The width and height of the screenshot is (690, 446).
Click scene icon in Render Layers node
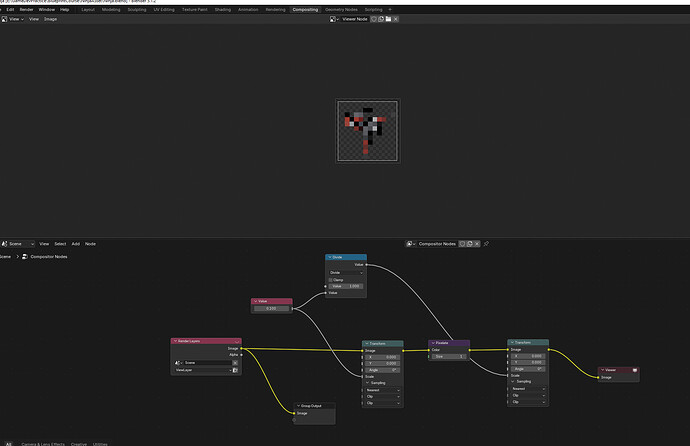coord(178,363)
